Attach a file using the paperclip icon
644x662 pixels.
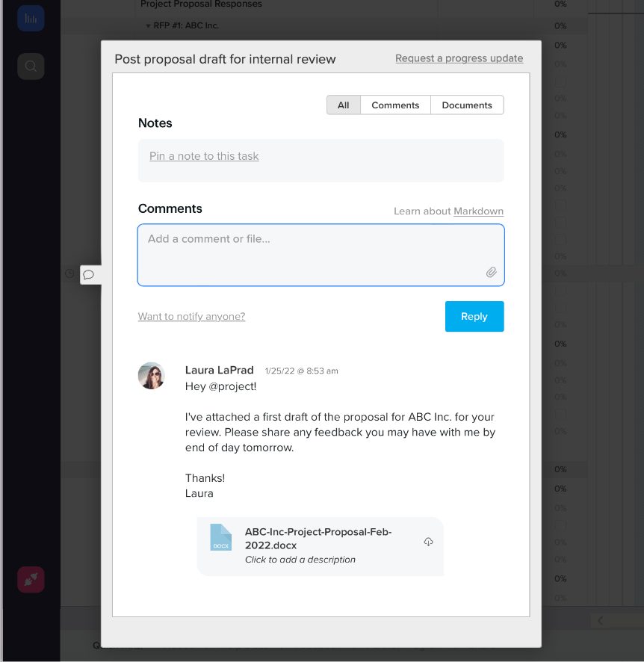[x=492, y=272]
